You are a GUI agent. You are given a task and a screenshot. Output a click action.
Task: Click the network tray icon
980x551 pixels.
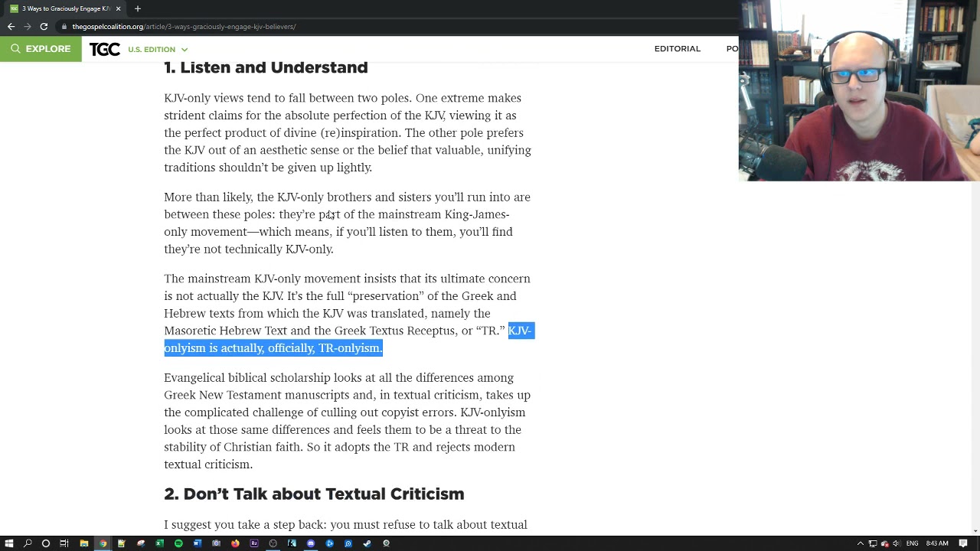873,543
